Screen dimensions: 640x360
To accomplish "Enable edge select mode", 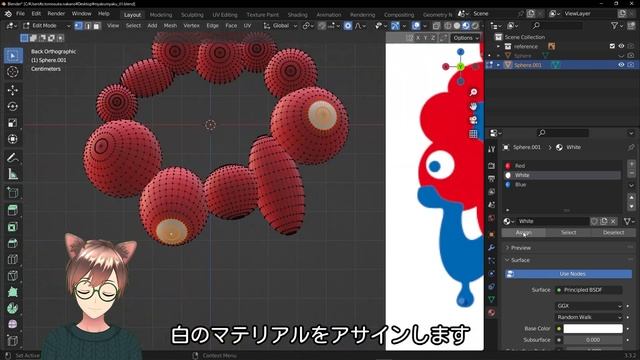I will (x=87, y=26).
